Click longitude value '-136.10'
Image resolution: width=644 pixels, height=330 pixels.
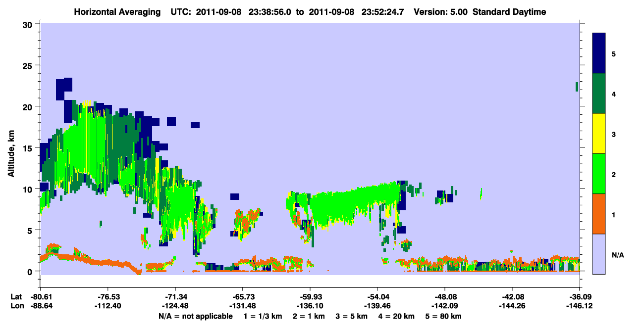[310, 306]
